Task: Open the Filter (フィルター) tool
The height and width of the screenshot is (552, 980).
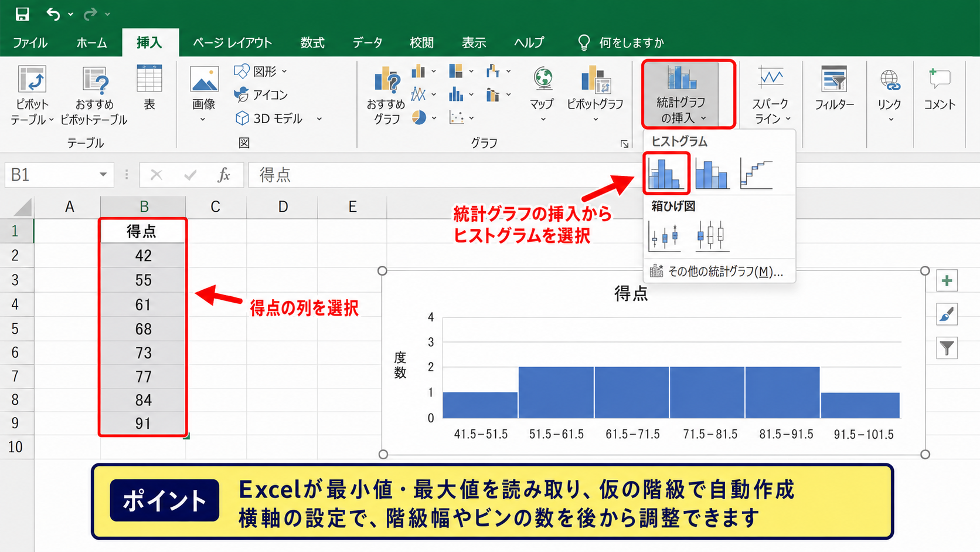Action: [x=834, y=88]
